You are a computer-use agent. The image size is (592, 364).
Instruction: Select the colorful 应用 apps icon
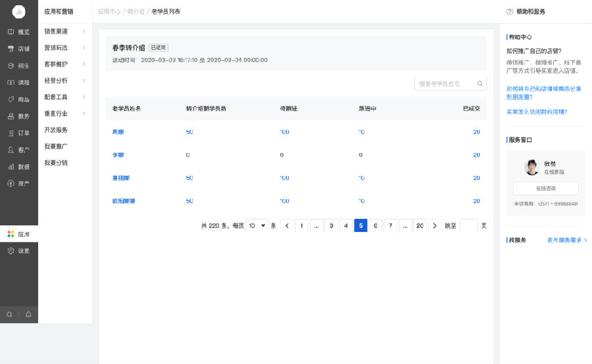11,235
